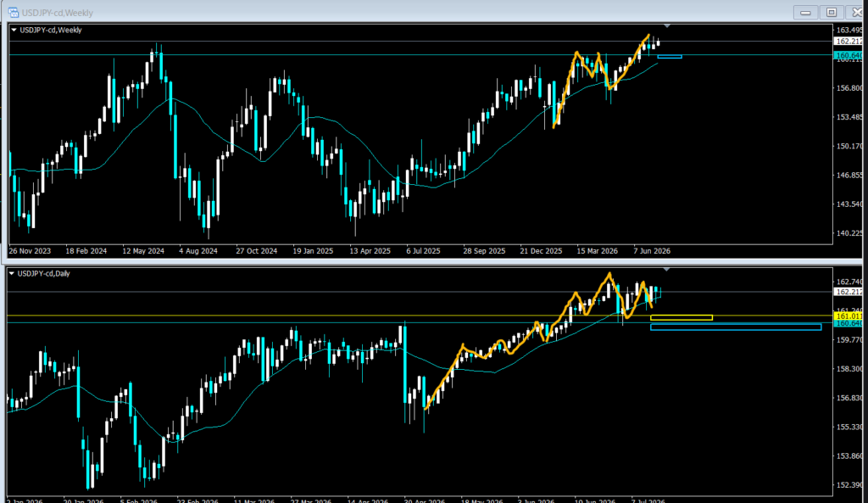The image size is (868, 503).
Task: Click the 162.212 current price label on the daily axis
Action: coord(848,292)
